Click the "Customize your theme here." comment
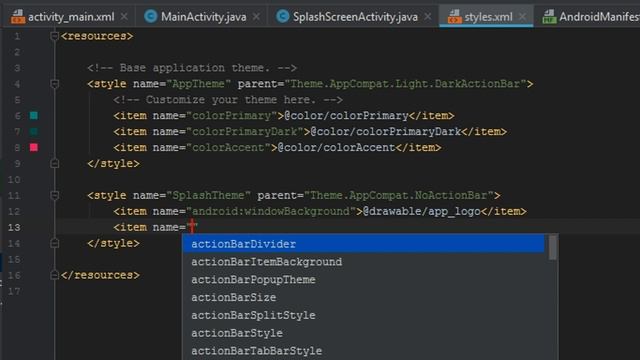The image size is (640, 360). pyautogui.click(x=228, y=100)
